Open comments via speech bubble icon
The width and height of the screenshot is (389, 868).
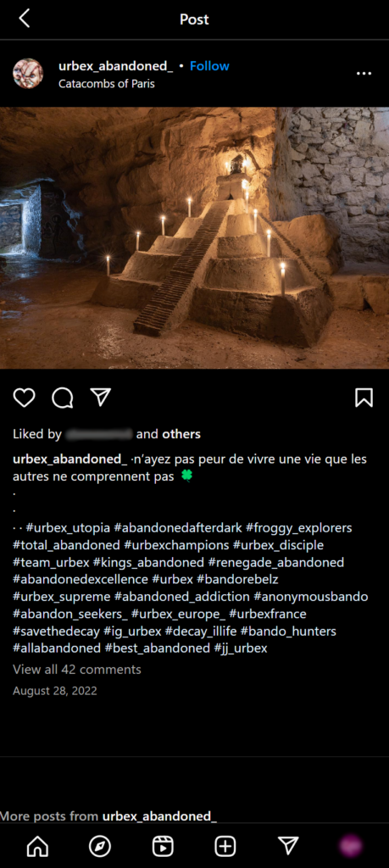(x=63, y=398)
